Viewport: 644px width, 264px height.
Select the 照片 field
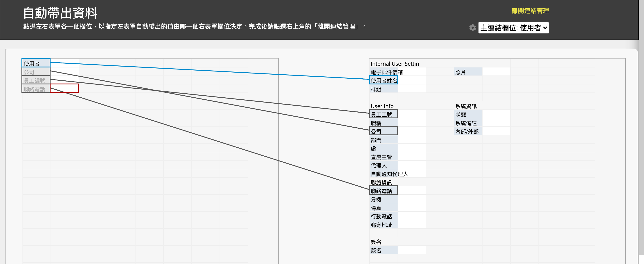tap(468, 72)
